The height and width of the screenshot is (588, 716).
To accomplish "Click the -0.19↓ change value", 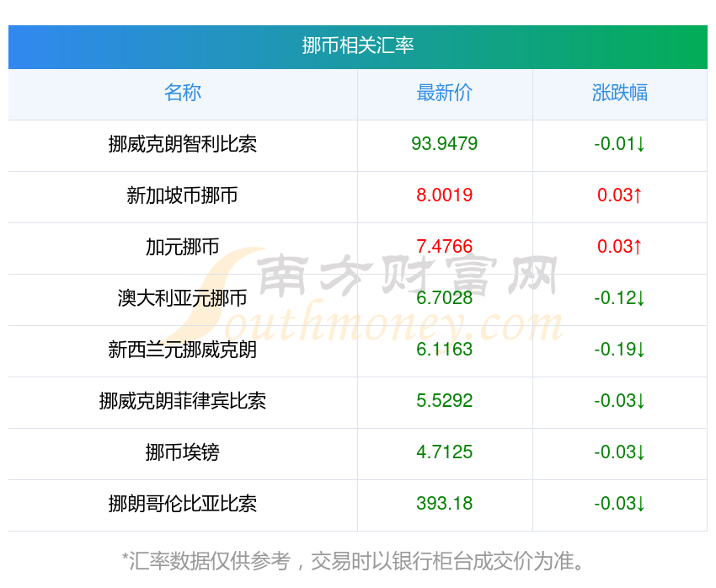I will (620, 350).
